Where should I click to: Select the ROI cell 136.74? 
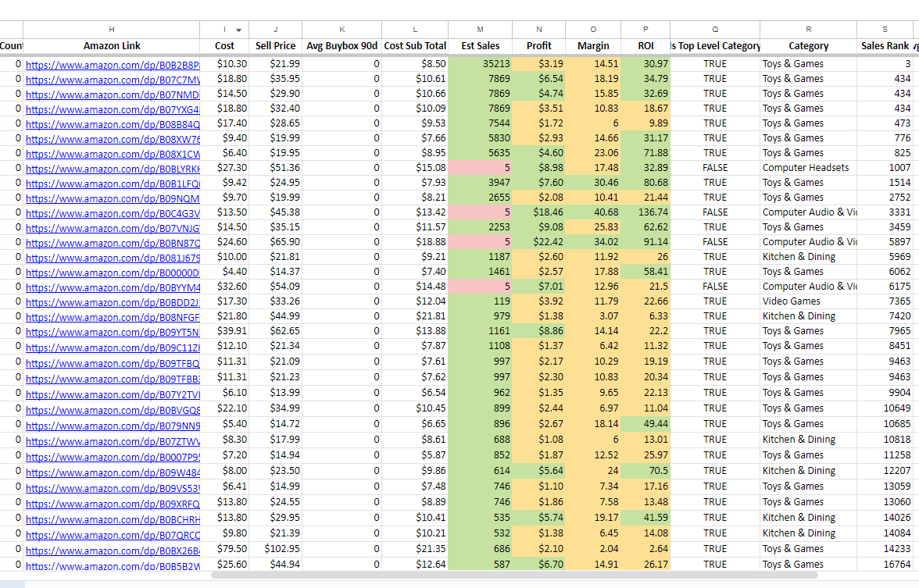coord(645,212)
